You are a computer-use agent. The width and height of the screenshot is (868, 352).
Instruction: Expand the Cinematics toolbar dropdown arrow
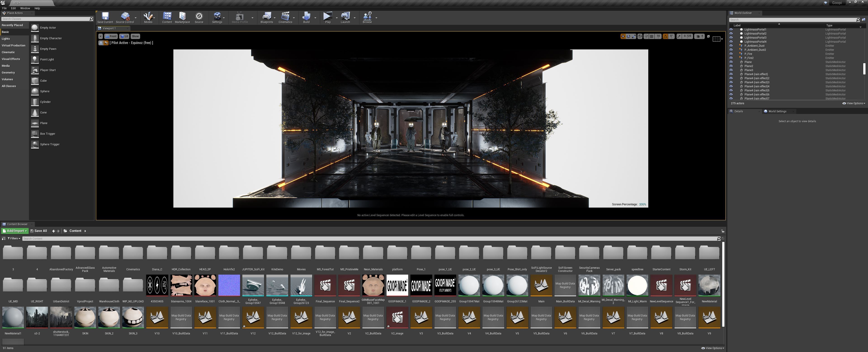pyautogui.click(x=294, y=18)
